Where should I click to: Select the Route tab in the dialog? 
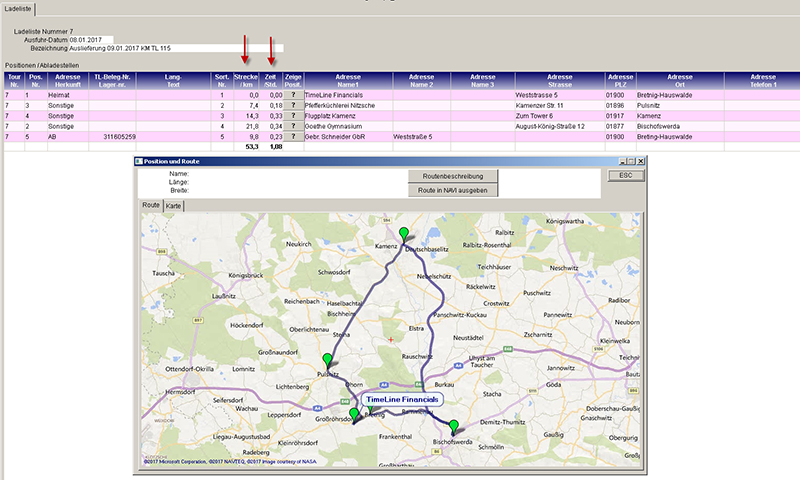[151, 205]
